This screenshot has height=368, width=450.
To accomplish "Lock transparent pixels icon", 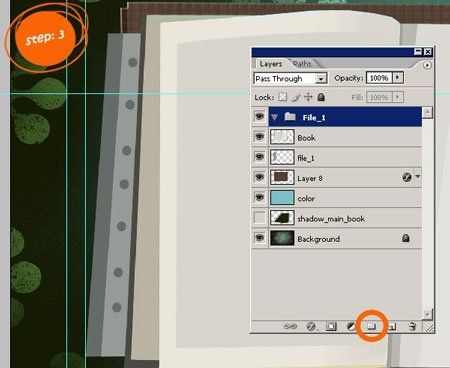I will [283, 97].
